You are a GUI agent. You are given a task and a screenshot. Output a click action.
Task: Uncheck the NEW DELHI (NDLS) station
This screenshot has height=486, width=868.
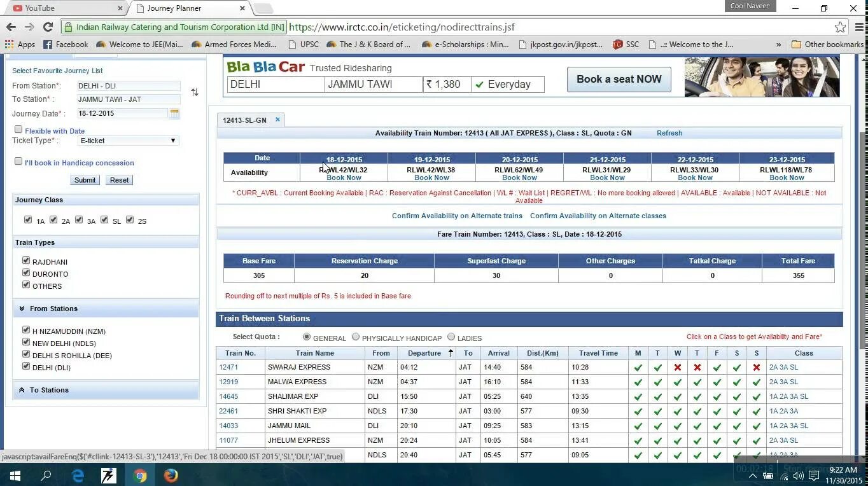(x=26, y=342)
